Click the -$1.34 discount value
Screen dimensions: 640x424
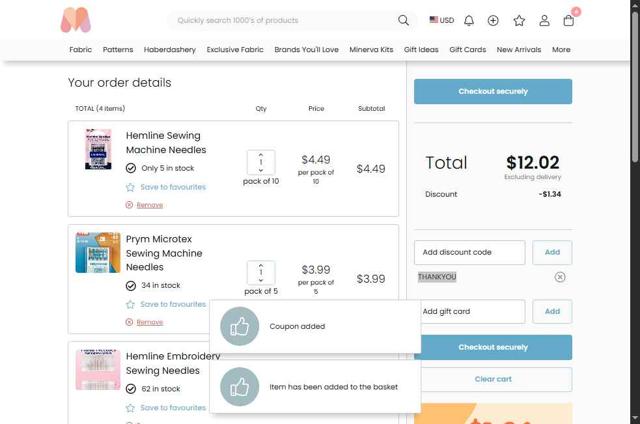tap(550, 194)
